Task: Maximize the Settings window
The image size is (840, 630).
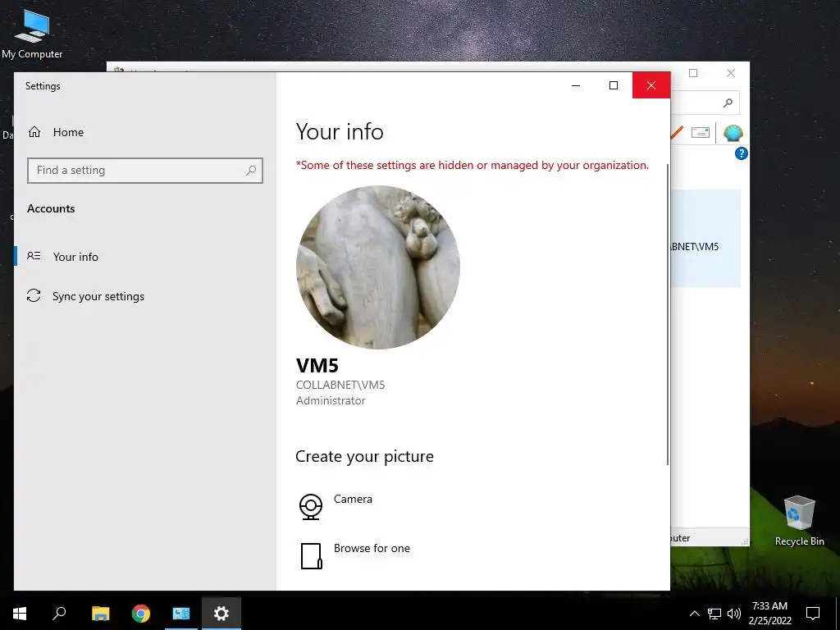Action: pyautogui.click(x=614, y=85)
